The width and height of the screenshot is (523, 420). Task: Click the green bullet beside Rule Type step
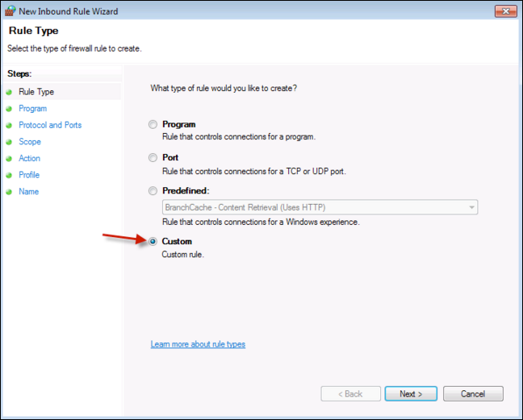[9, 92]
